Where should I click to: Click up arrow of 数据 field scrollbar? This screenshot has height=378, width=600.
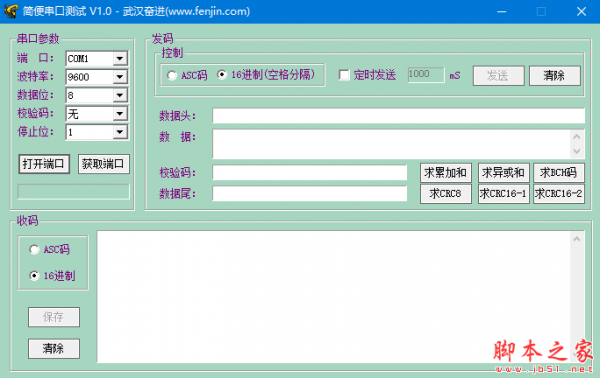(x=577, y=137)
